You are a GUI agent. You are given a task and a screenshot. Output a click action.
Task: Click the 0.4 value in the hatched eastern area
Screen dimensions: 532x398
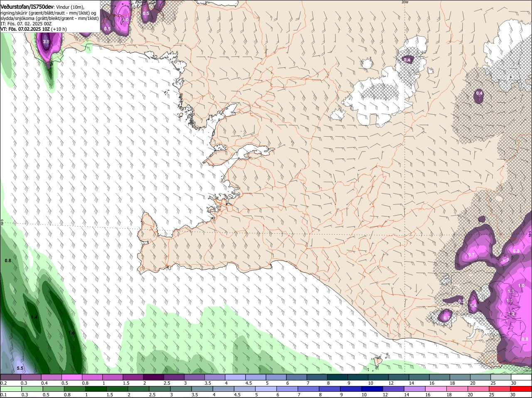pos(479,93)
